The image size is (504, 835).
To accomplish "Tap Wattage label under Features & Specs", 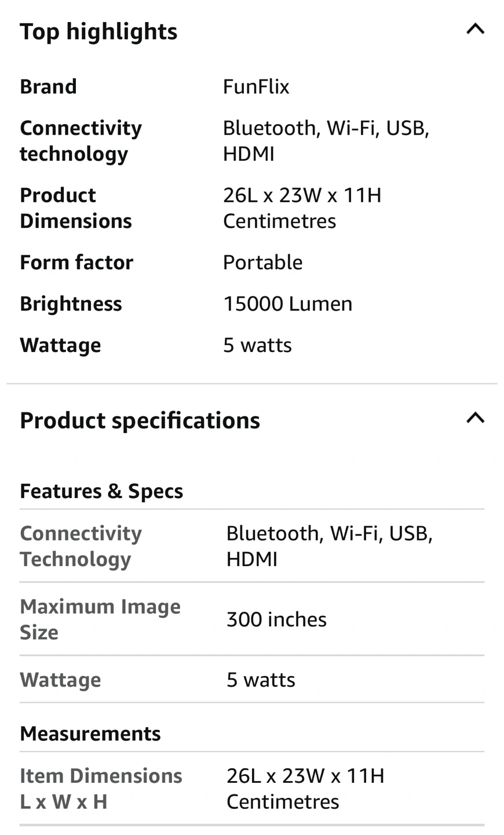I will tap(60, 680).
